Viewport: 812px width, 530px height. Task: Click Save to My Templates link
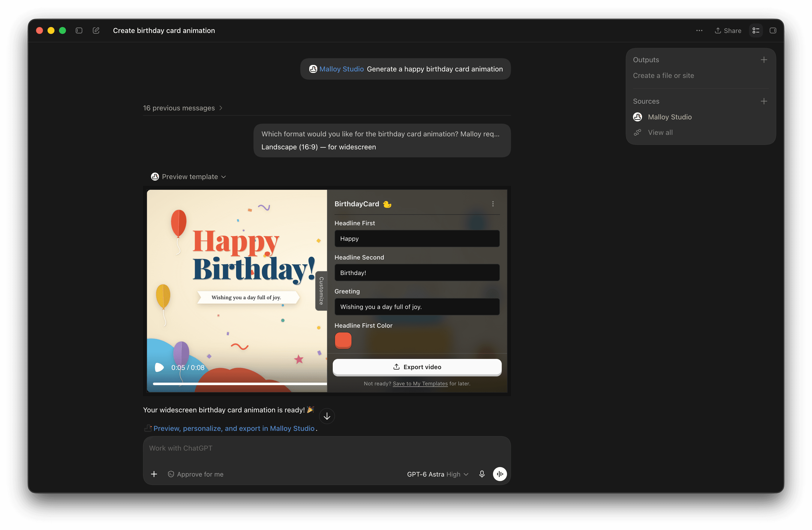click(x=420, y=383)
